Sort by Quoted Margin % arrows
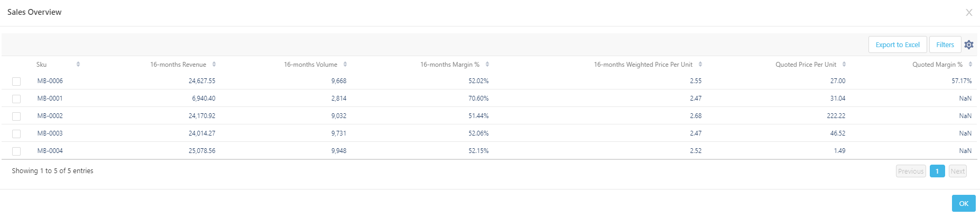Image resolution: width=980 pixels, height=216 pixels. click(970, 65)
